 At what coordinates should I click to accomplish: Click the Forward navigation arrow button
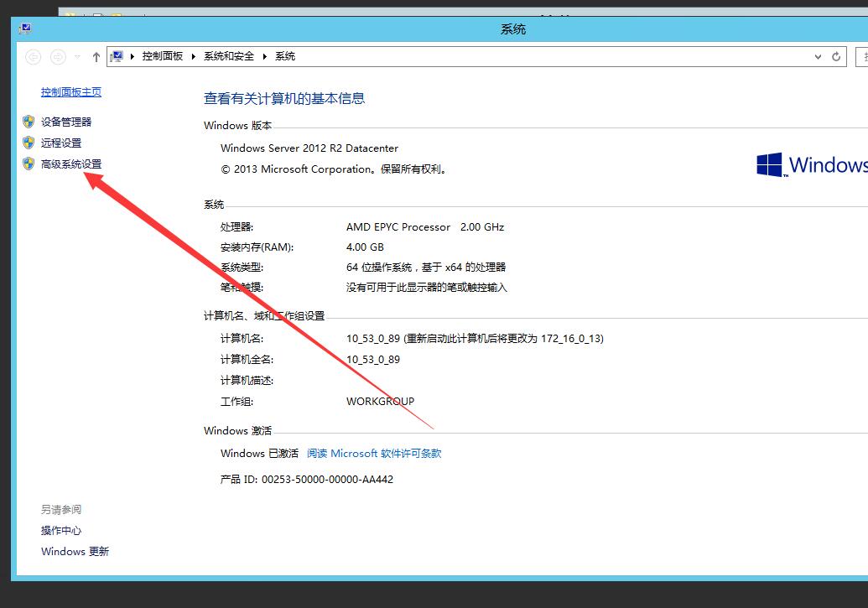click(58, 57)
